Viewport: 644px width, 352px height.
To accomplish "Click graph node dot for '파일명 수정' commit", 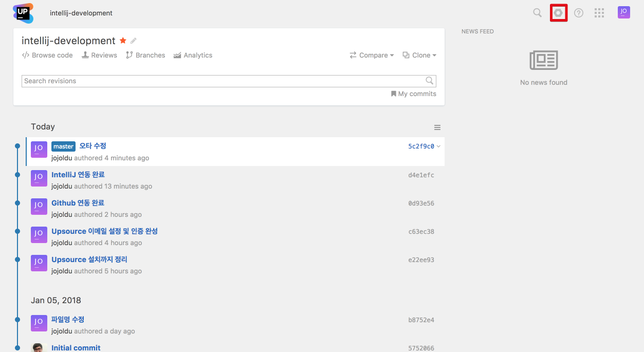I will 17,320.
